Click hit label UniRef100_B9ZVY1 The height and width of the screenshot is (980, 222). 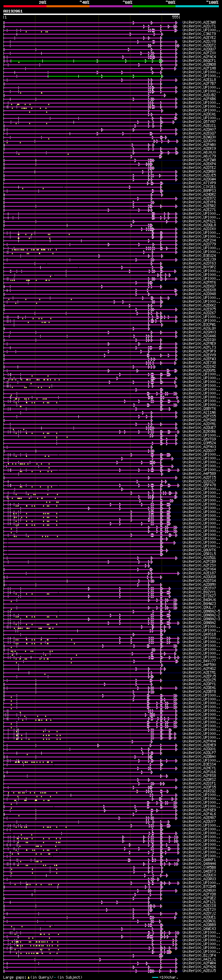coord(199,592)
